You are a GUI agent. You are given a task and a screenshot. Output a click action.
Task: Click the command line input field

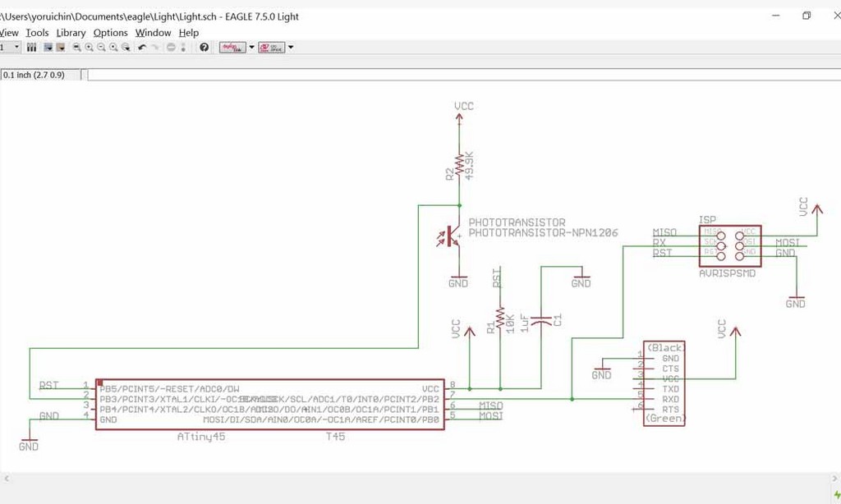464,75
